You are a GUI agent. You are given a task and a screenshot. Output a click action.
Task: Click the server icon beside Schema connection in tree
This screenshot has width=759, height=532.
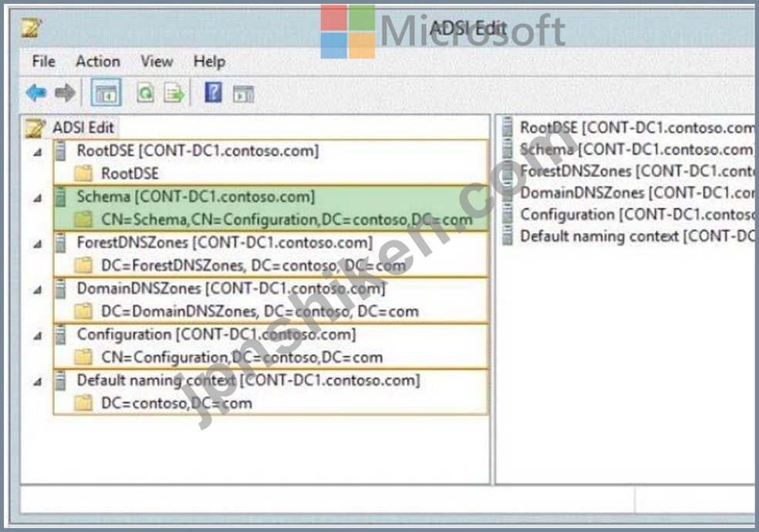point(60,197)
